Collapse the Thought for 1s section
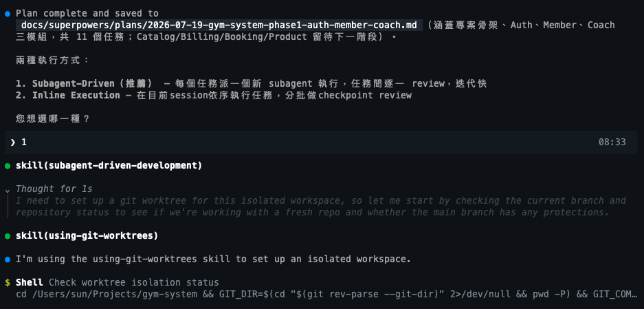 [x=8, y=191]
